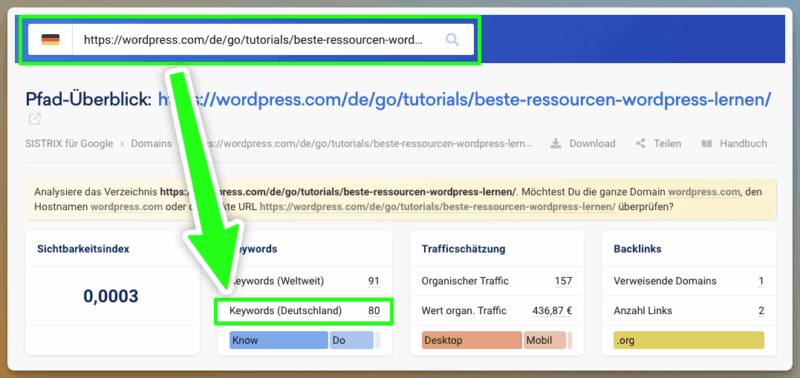Image resolution: width=800 pixels, height=378 pixels.
Task: Click Keywords Weltweit value 91
Action: tap(374, 281)
